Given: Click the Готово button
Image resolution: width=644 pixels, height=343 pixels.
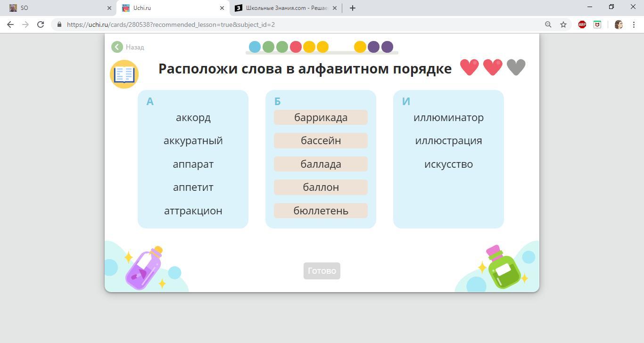Looking at the screenshot, I should (322, 271).
